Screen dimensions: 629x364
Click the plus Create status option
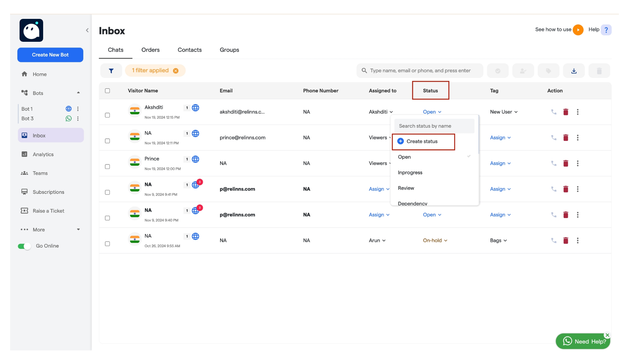pos(417,142)
